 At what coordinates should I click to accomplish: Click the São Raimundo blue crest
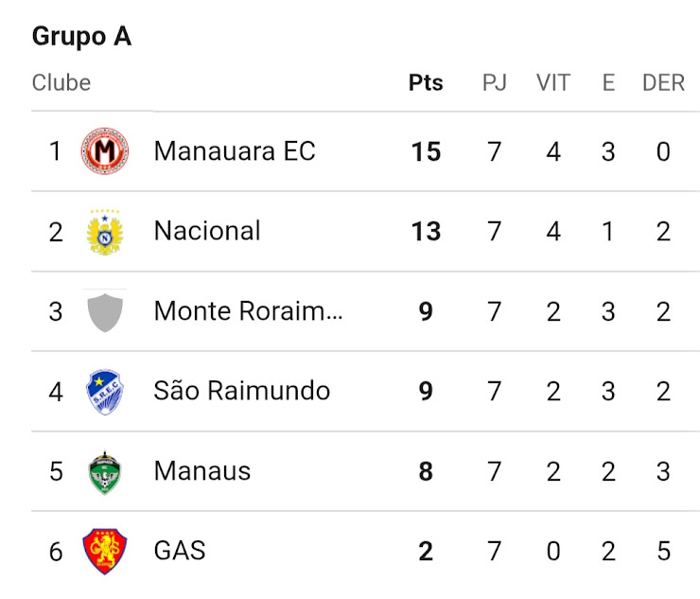[x=105, y=392]
